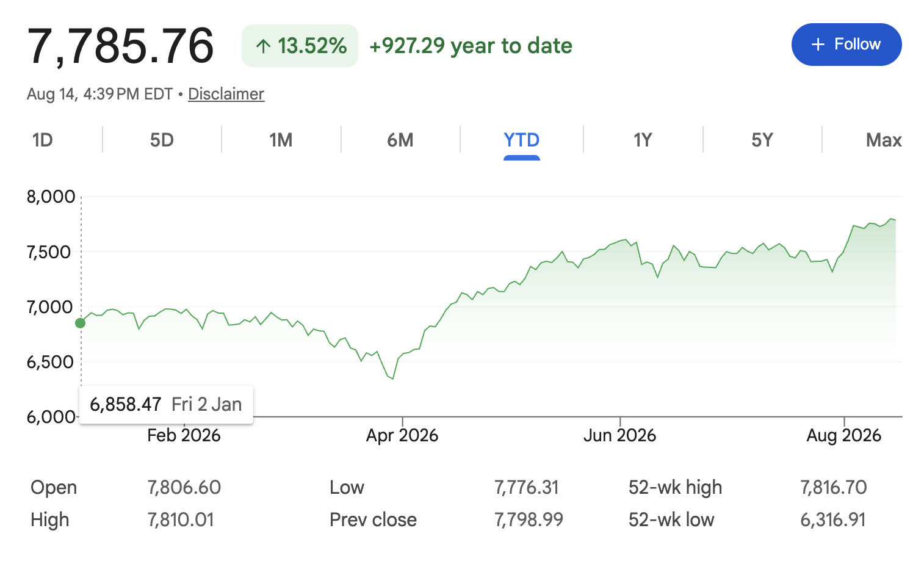
Task: Show the Max time range
Action: tap(883, 140)
